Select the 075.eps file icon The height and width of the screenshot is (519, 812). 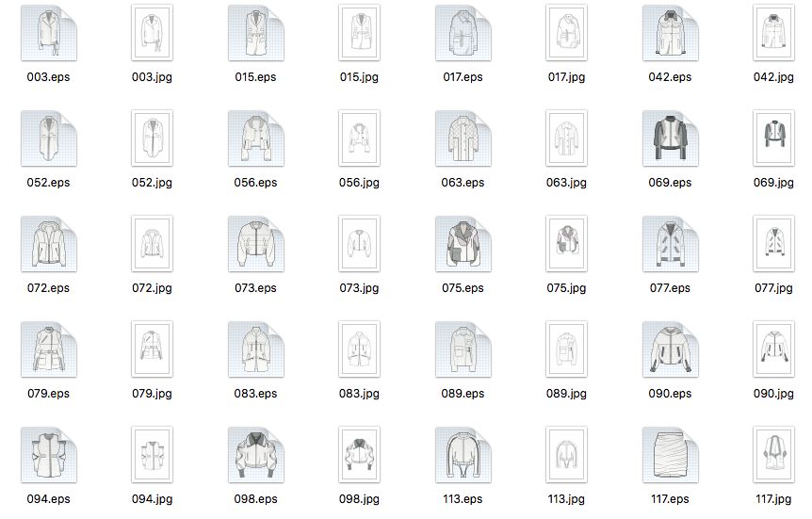pyautogui.click(x=463, y=245)
